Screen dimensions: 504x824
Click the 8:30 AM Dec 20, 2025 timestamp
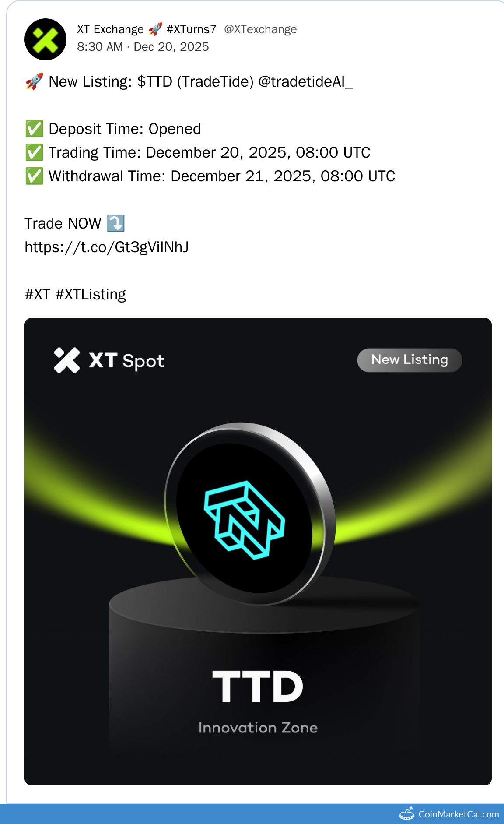[143, 47]
